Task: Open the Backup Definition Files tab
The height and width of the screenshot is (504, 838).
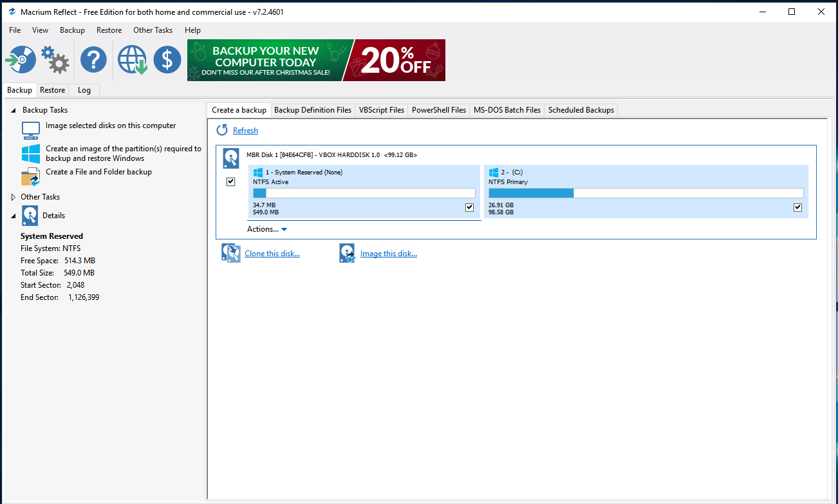Action: 313,110
